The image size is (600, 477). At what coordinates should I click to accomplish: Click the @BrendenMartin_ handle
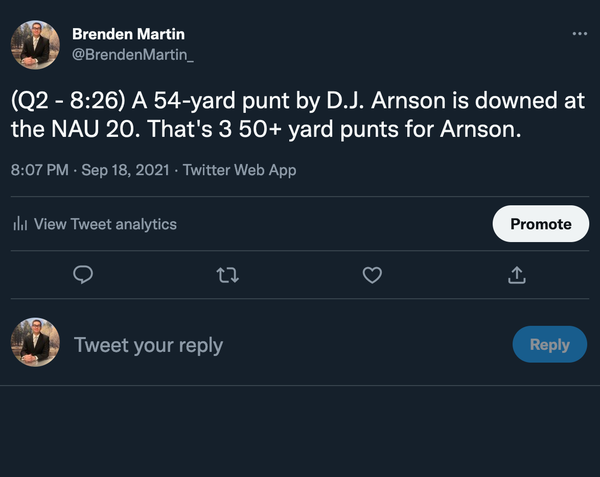tap(133, 54)
